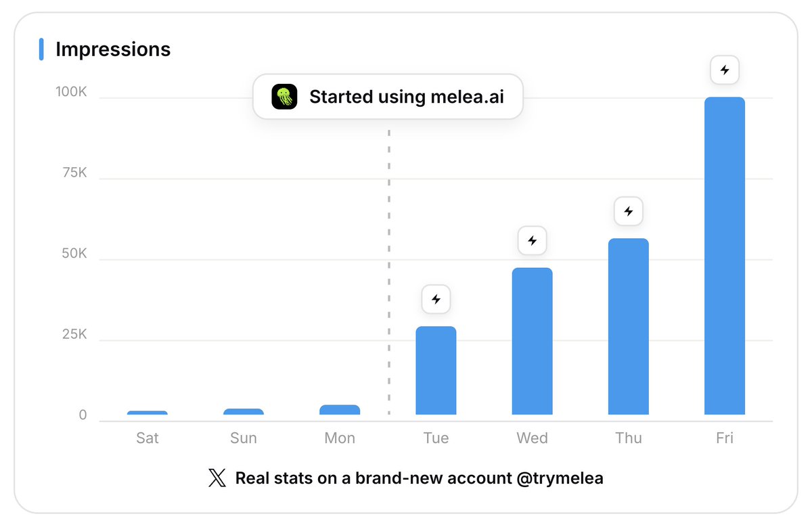Select the Friday impressions bar

click(x=725, y=256)
